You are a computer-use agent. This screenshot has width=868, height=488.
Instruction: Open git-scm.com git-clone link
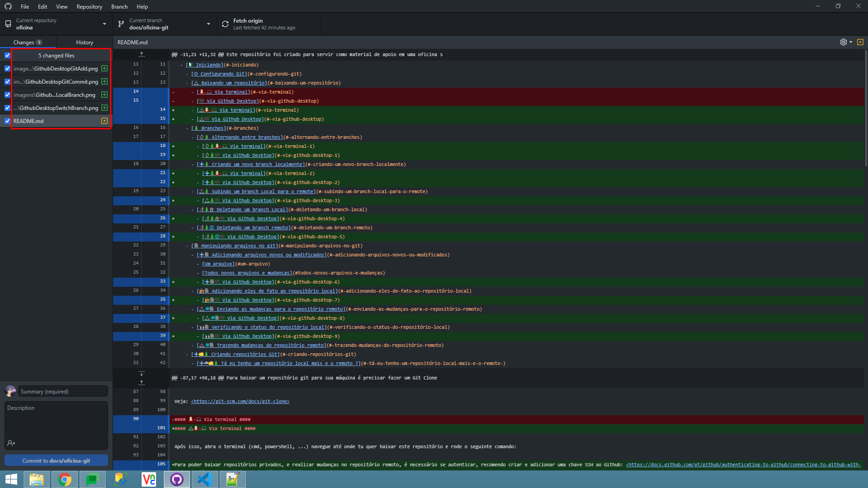pyautogui.click(x=240, y=401)
